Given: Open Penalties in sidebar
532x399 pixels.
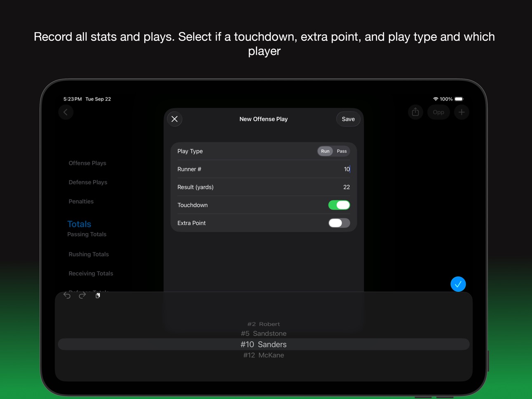Looking at the screenshot, I should coord(81,202).
